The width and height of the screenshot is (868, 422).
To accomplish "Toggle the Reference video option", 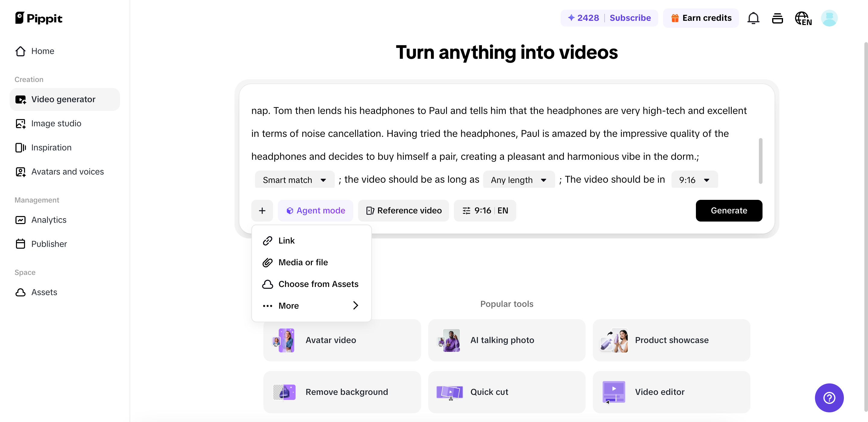I will (404, 211).
